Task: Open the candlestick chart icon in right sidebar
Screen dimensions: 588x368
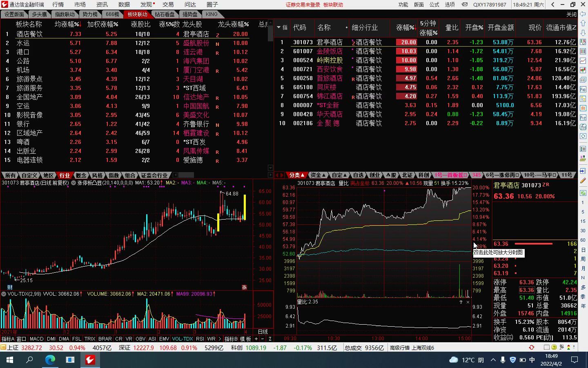Action: pyautogui.click(x=583, y=70)
